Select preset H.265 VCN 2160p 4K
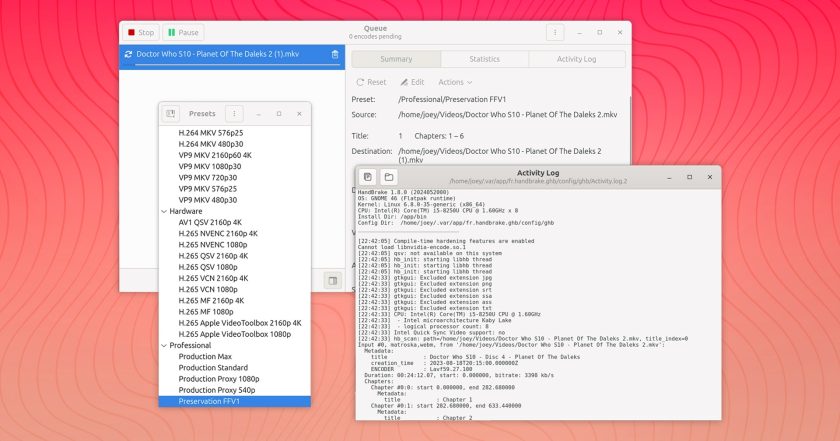840x441 pixels. [x=235, y=278]
